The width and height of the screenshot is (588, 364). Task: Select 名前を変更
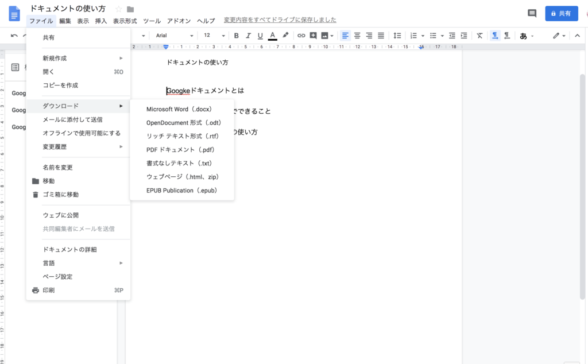coord(78,167)
